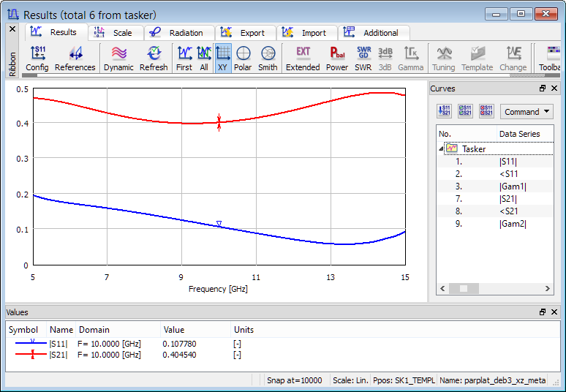Float the Values panel using undock button

coord(543,312)
